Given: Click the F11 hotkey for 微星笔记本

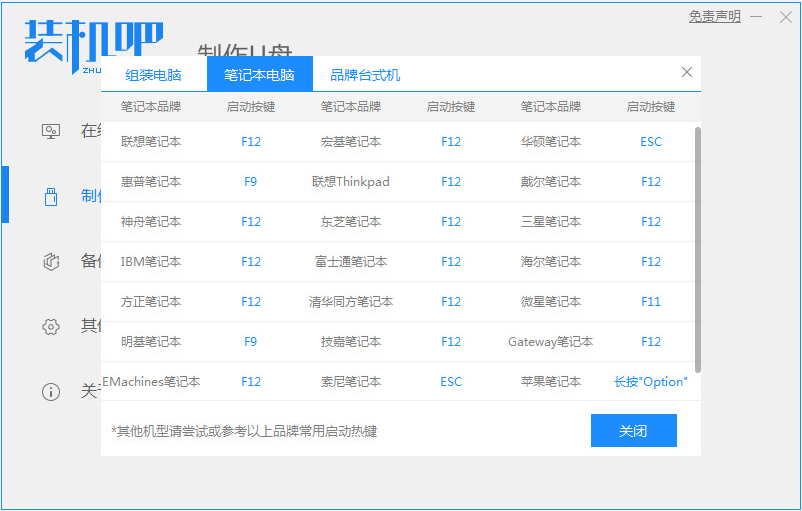Looking at the screenshot, I should pyautogui.click(x=651, y=302).
